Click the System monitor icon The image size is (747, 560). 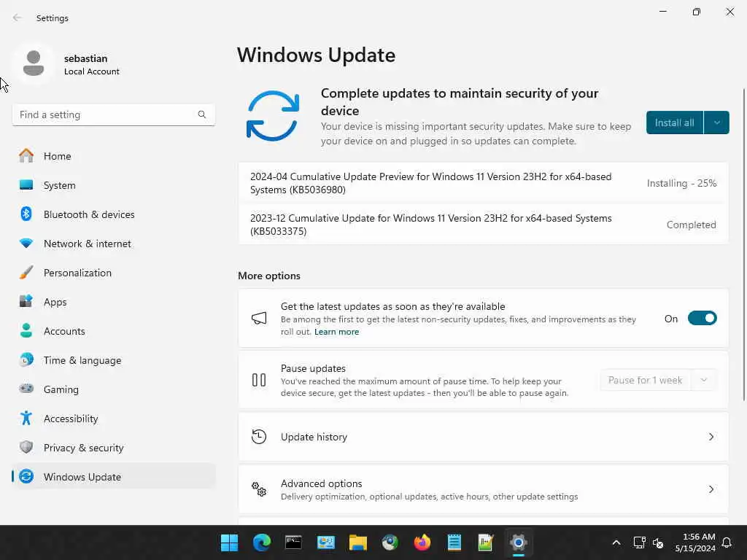[x=26, y=184]
